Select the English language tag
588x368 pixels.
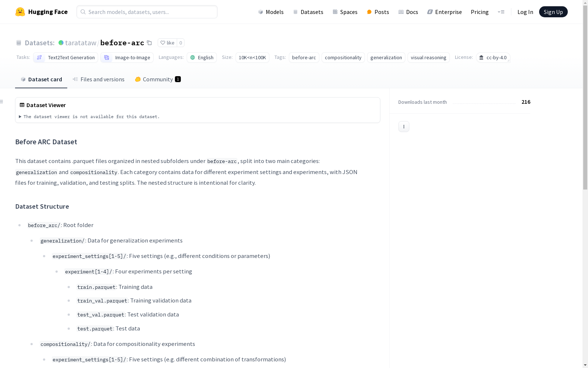(x=202, y=57)
